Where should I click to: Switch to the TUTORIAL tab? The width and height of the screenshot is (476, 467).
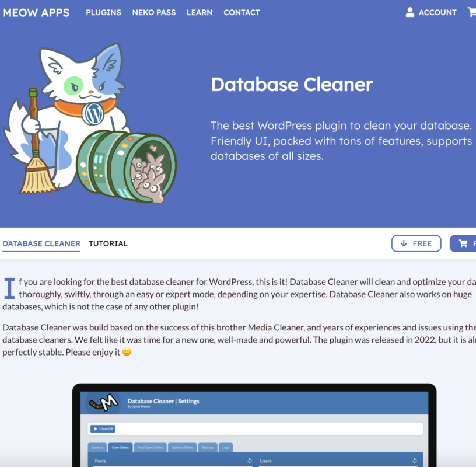[x=108, y=243]
